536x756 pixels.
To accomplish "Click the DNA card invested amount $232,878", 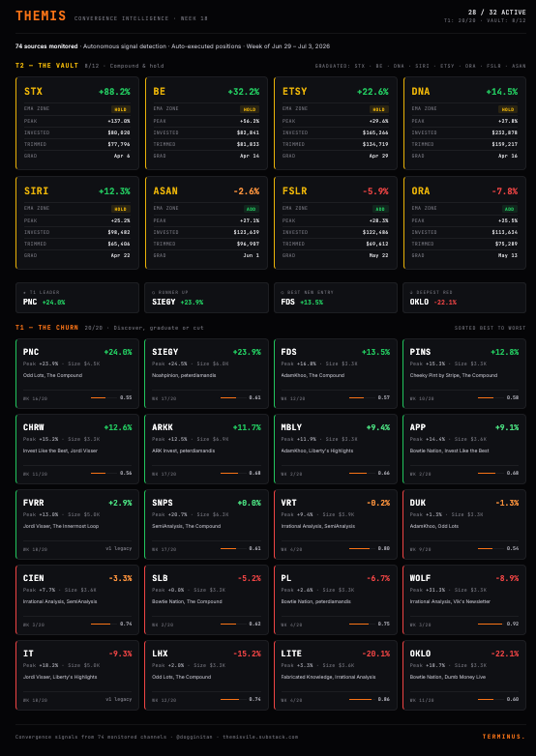I will pyautogui.click(x=504, y=132).
